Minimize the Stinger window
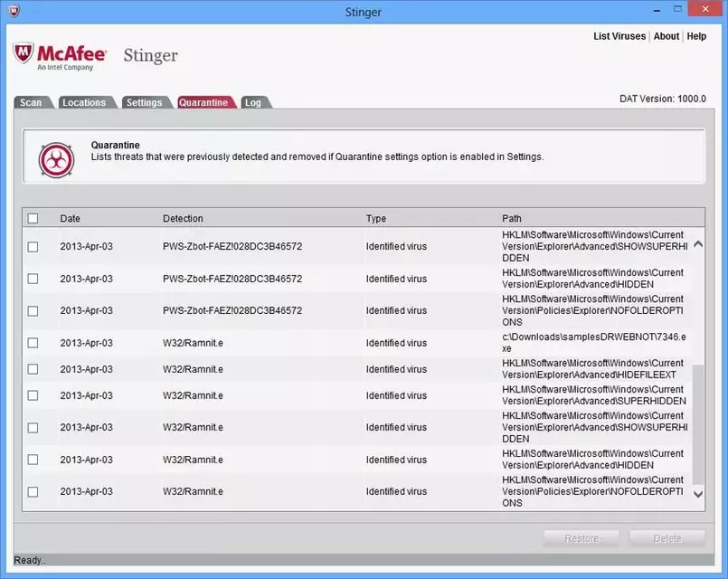 pos(657,9)
